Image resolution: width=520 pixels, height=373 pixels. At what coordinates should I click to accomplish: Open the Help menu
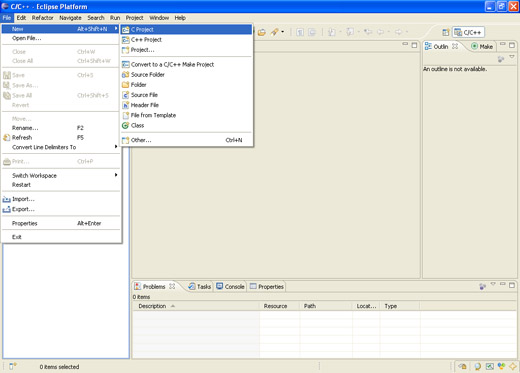click(x=180, y=18)
